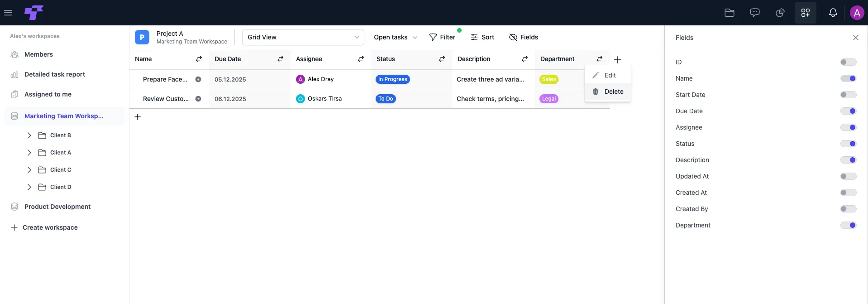
Task: Expand the Client C folder
Action: tap(29, 170)
